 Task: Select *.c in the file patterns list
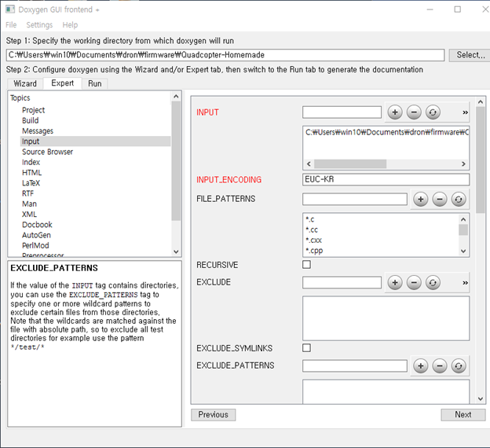pos(310,219)
